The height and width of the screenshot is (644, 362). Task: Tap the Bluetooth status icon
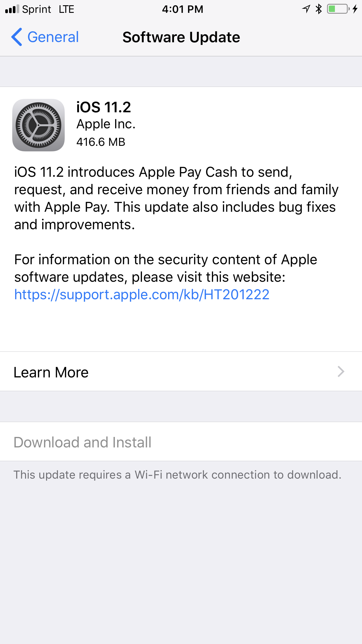point(319,9)
